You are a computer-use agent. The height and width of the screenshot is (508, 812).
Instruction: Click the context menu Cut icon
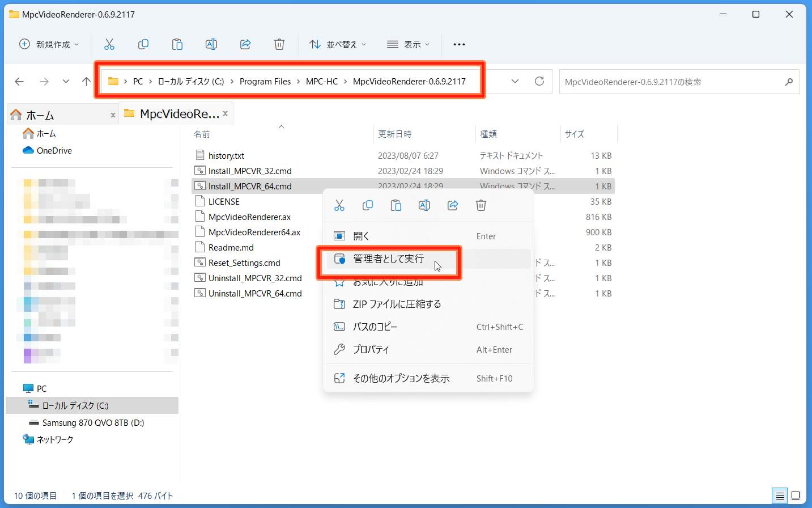pyautogui.click(x=339, y=205)
